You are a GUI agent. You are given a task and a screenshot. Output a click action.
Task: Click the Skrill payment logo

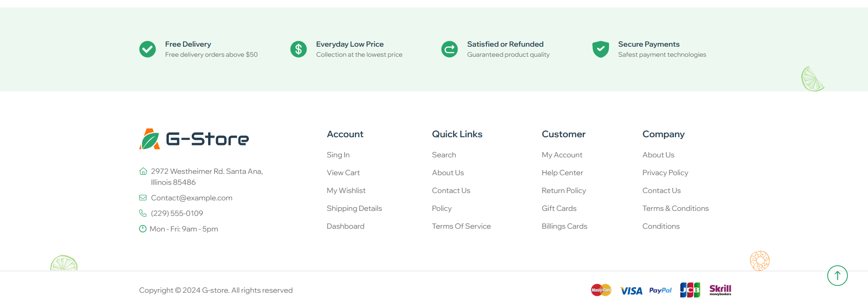pos(720,290)
